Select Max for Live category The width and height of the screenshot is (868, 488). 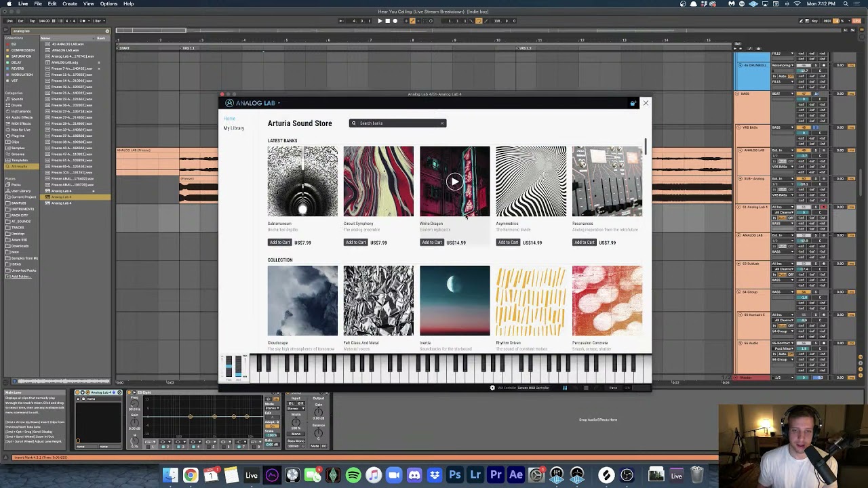21,129
